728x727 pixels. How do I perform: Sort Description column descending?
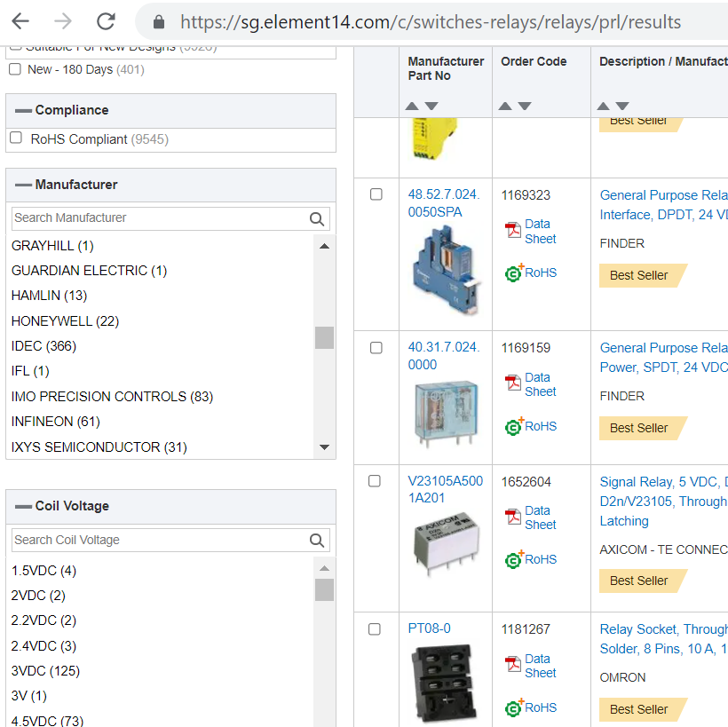point(622,107)
